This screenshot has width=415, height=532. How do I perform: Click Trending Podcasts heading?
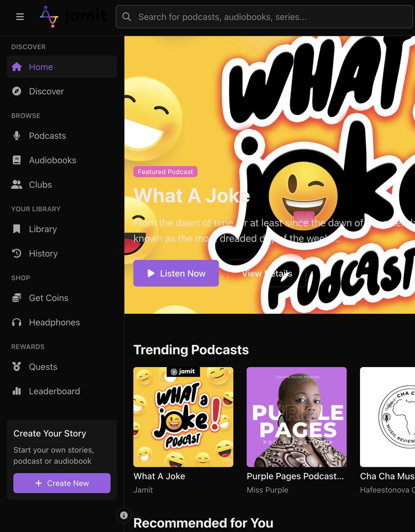click(x=191, y=350)
